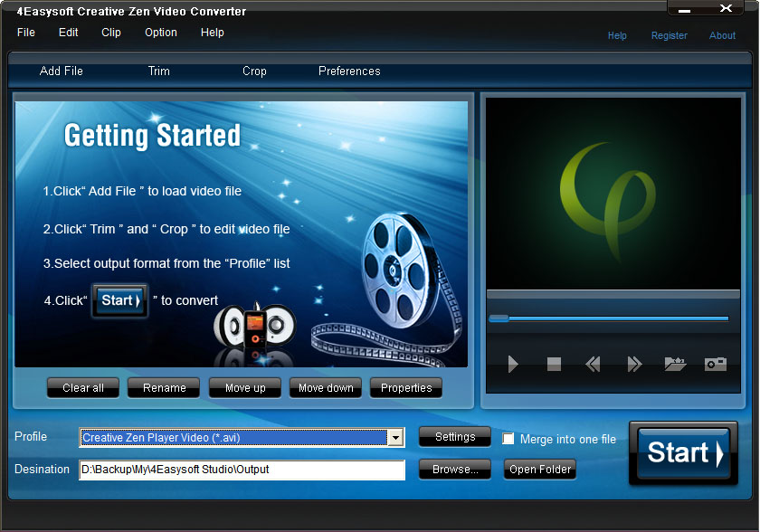Click the Desination path input field
760x532 pixels.
pyautogui.click(x=242, y=470)
